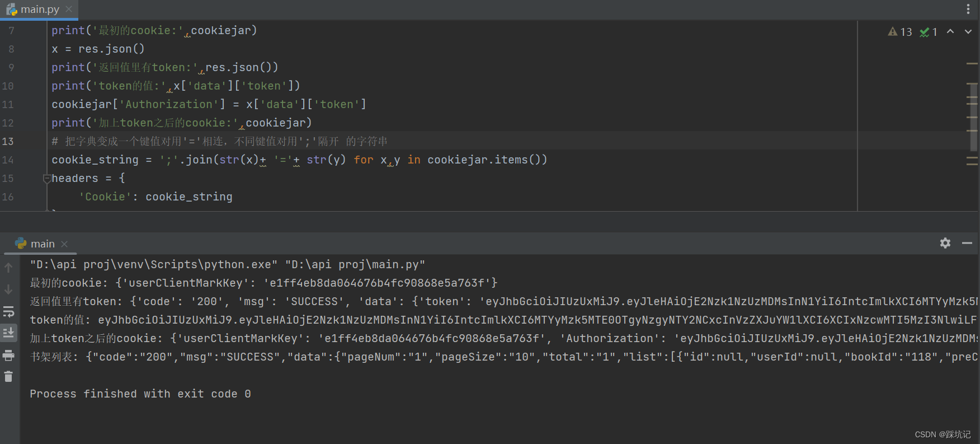Click bottom warning marker in error stripe
This screenshot has height=444, width=980.
pyautogui.click(x=972, y=165)
